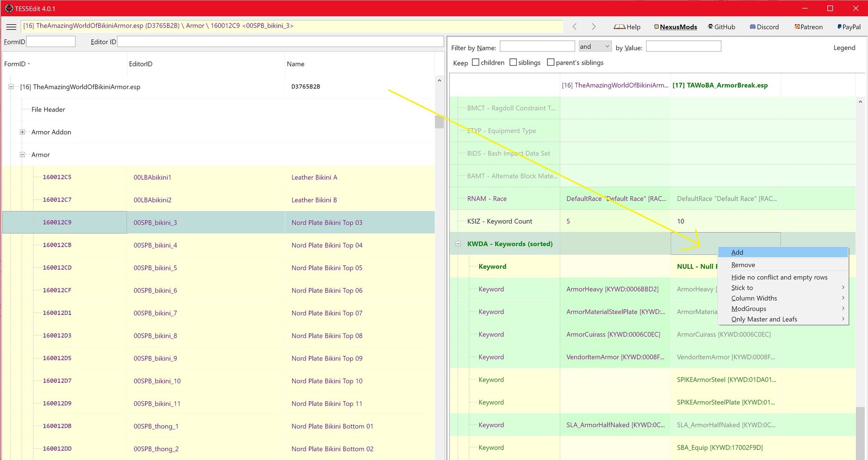868x460 pixels.
Task: Toggle Keep children checkbox
Action: [476, 62]
